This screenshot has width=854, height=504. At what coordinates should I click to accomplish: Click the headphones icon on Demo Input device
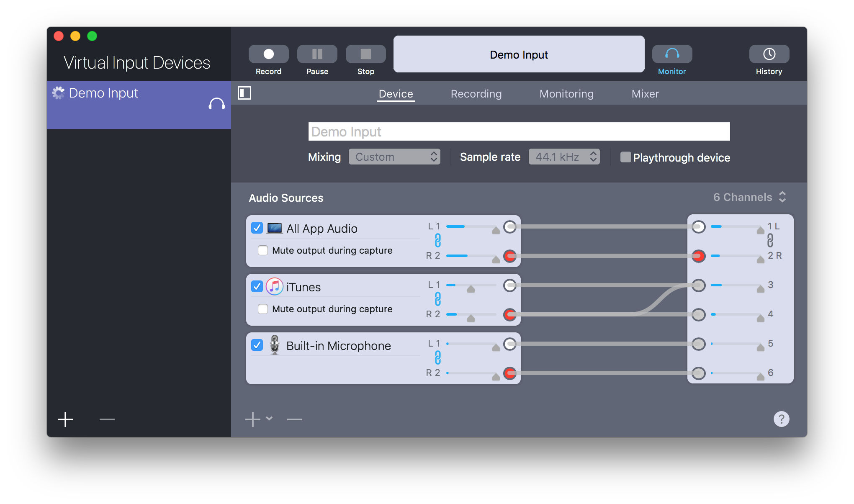(x=216, y=104)
